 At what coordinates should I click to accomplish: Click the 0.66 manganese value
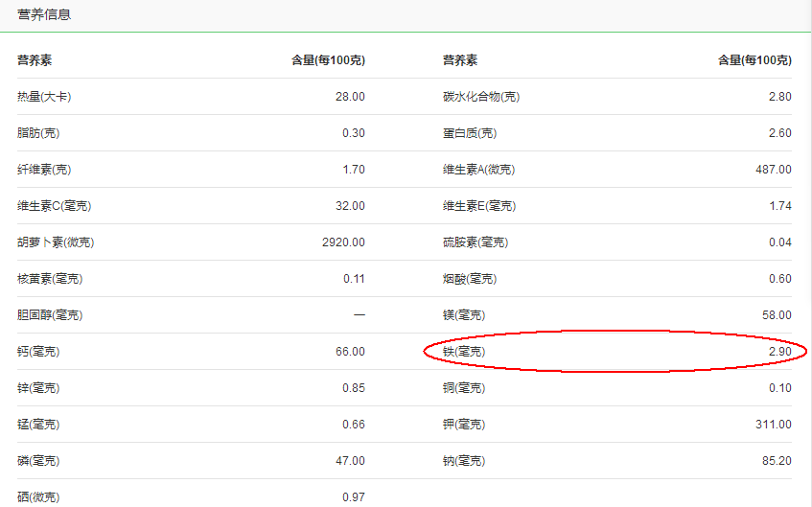(x=353, y=425)
